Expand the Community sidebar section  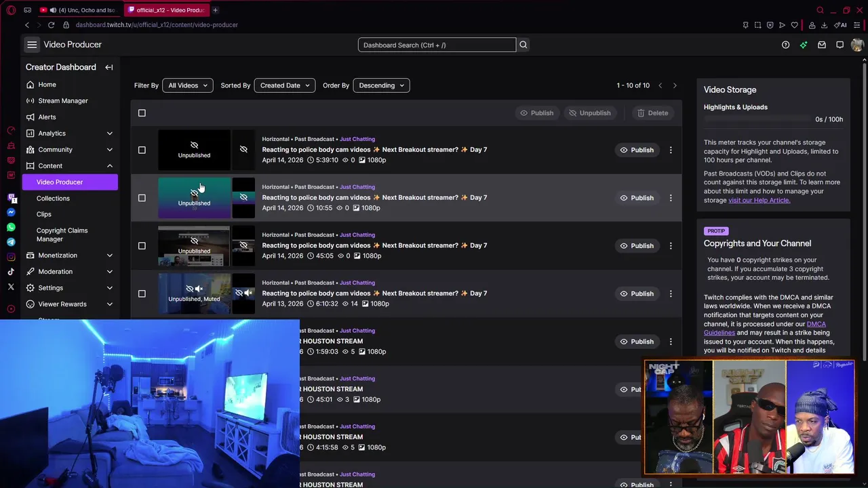[x=70, y=150]
